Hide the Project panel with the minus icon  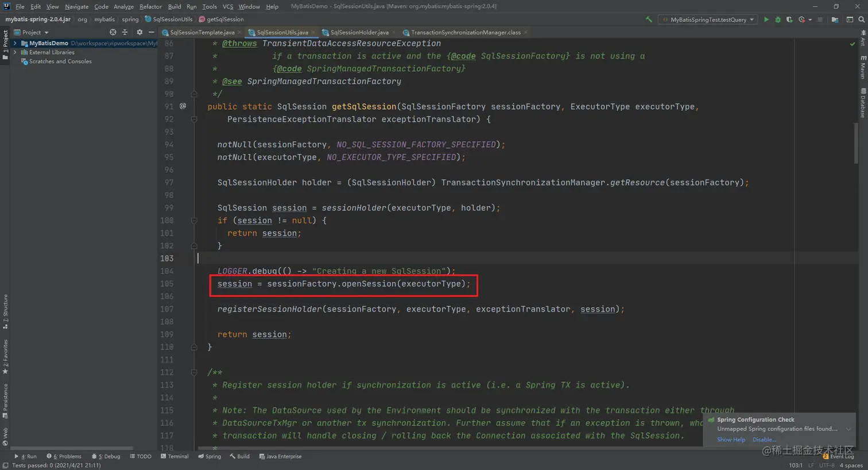point(151,32)
